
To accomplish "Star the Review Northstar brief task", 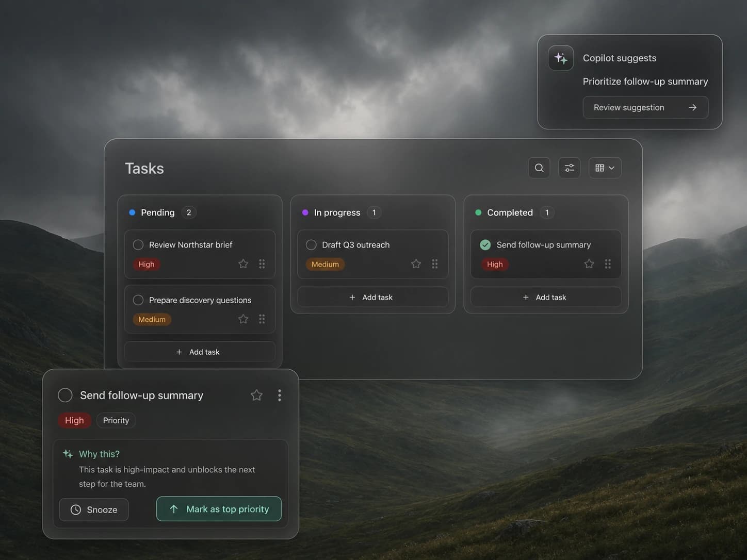I will click(x=243, y=264).
